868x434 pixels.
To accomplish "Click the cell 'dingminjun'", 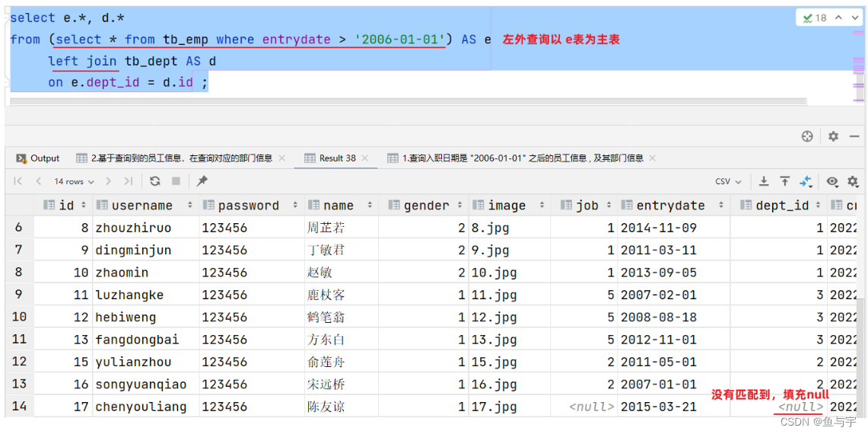I will click(145, 251).
